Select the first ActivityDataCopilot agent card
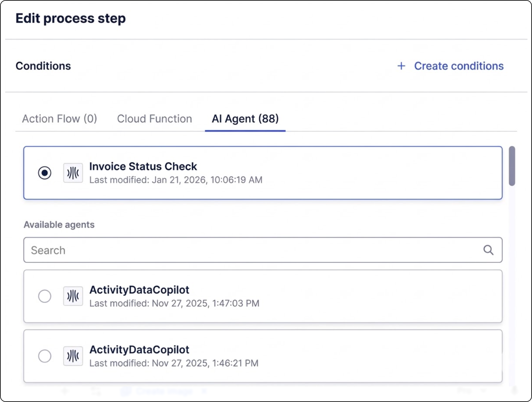The width and height of the screenshot is (532, 402). [x=262, y=296]
